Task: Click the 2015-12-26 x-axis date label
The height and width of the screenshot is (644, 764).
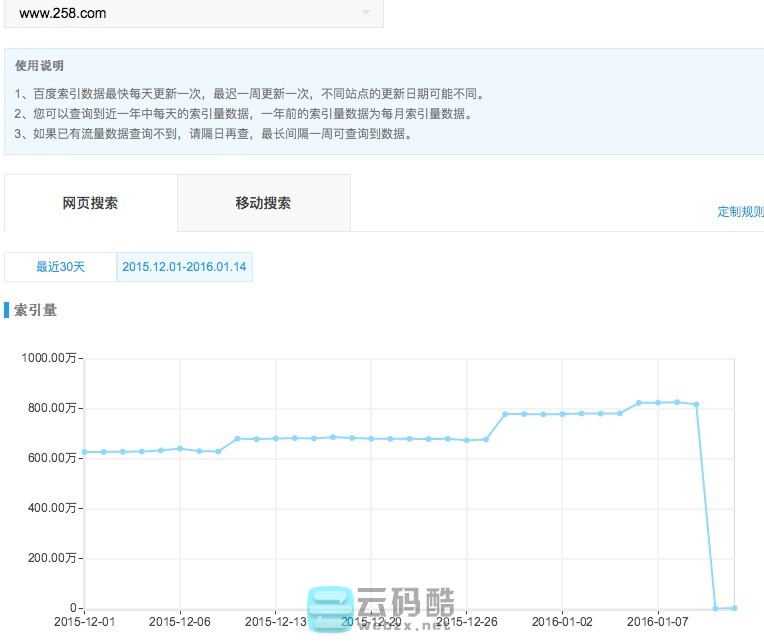Action: point(466,621)
